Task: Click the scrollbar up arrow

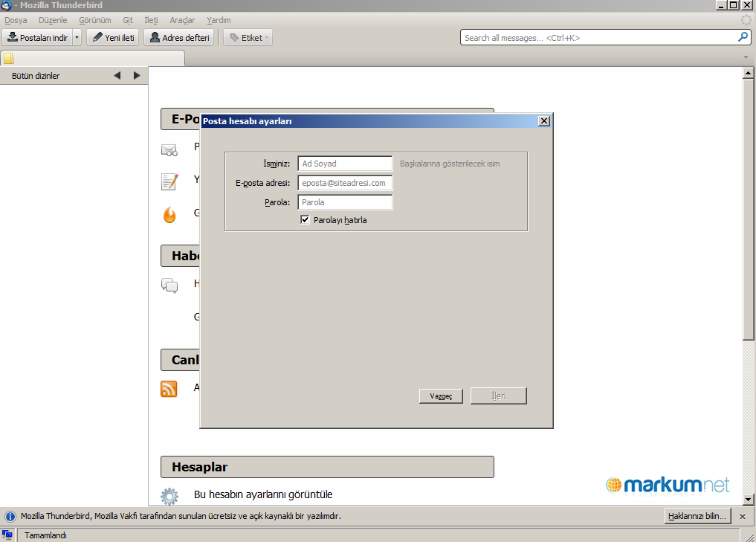Action: (x=749, y=73)
